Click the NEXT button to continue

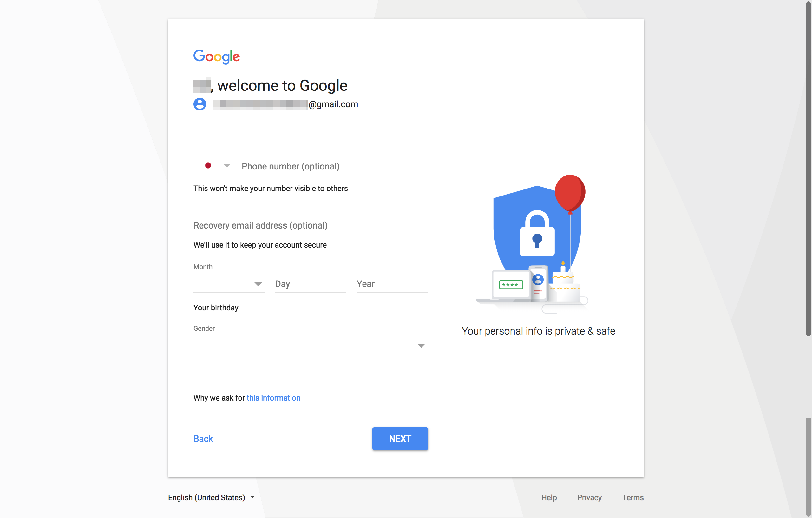point(400,438)
